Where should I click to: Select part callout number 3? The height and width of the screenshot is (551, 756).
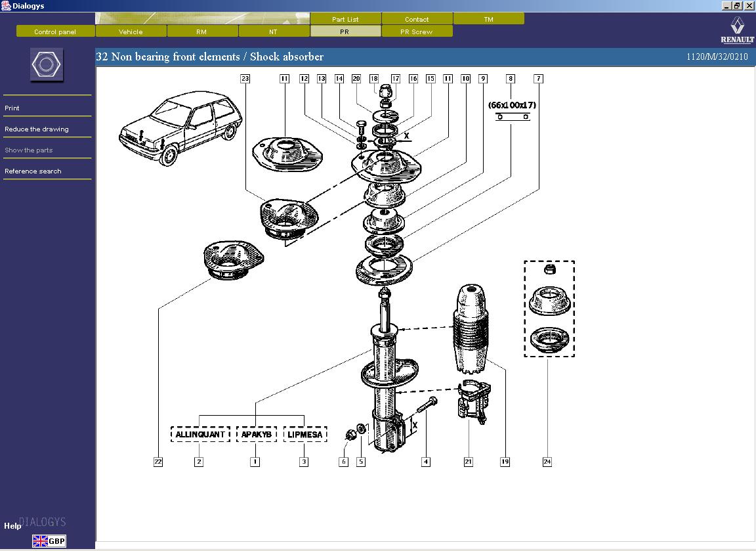click(x=304, y=462)
